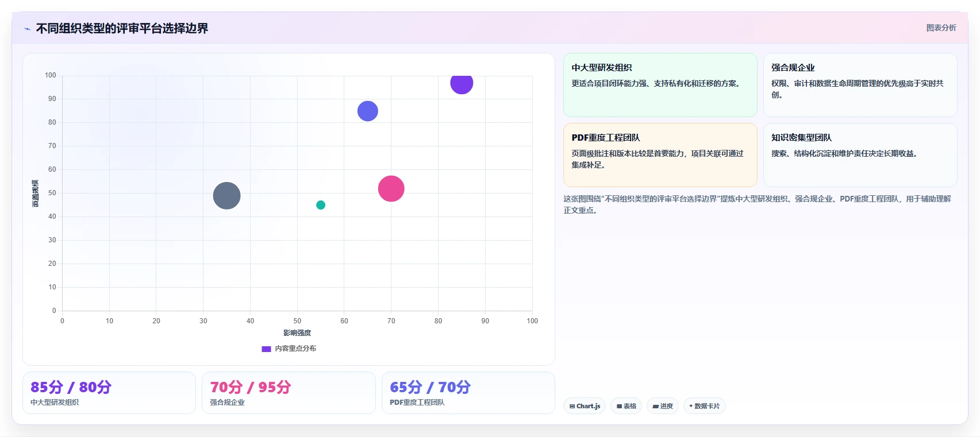Click the icon beside the panel title
This screenshot has width=980, height=437.
27,29
